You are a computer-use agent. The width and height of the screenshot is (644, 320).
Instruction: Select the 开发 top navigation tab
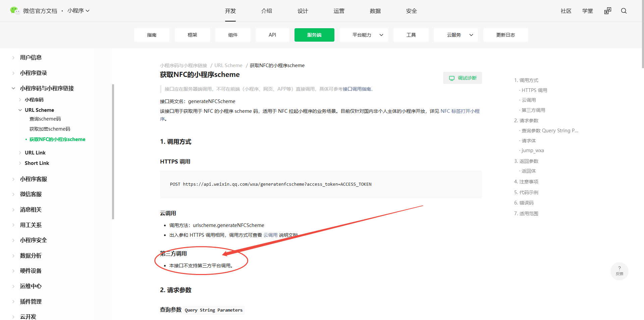[230, 11]
